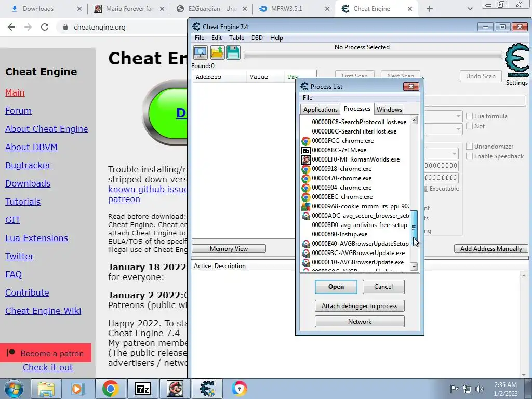
Task: Select 00000918-chrome.exe process
Action: click(x=355, y=169)
